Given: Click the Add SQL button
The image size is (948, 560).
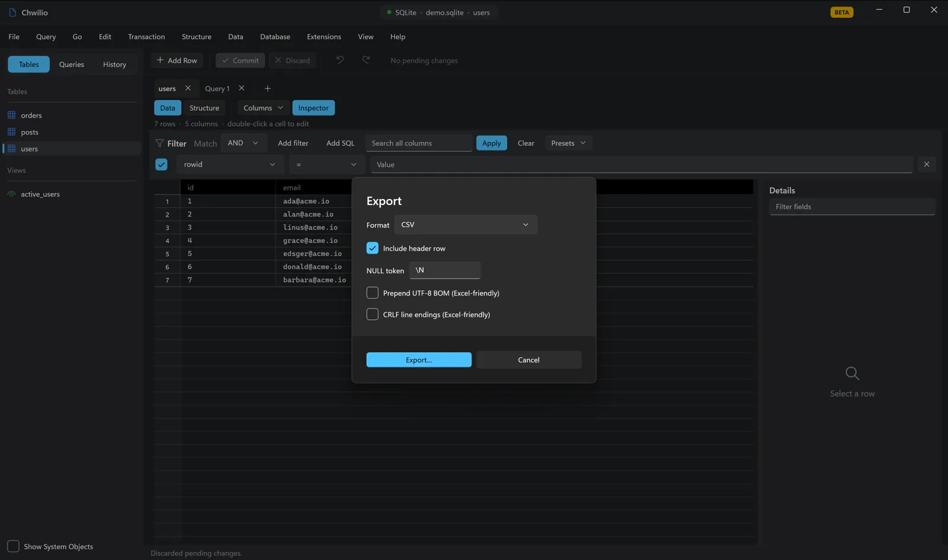Looking at the screenshot, I should pos(340,143).
